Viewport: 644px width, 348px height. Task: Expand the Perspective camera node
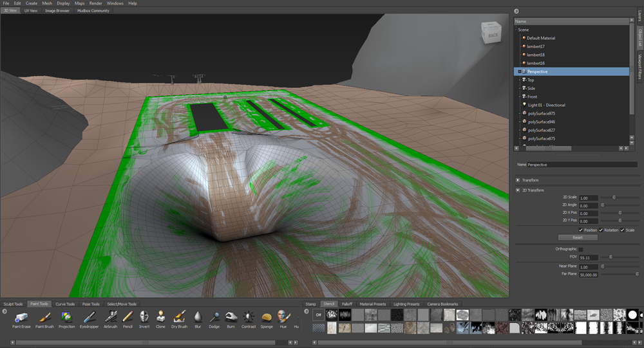pos(520,71)
